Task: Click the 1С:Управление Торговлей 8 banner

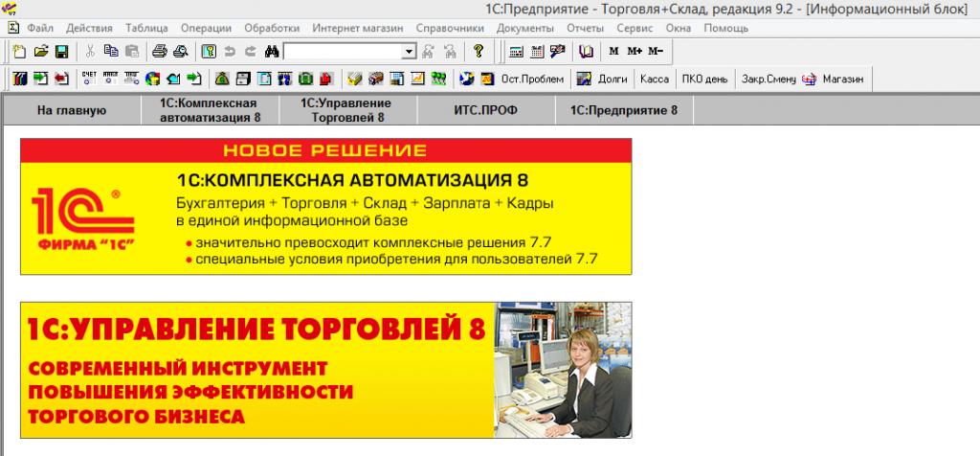Action: 325,370
